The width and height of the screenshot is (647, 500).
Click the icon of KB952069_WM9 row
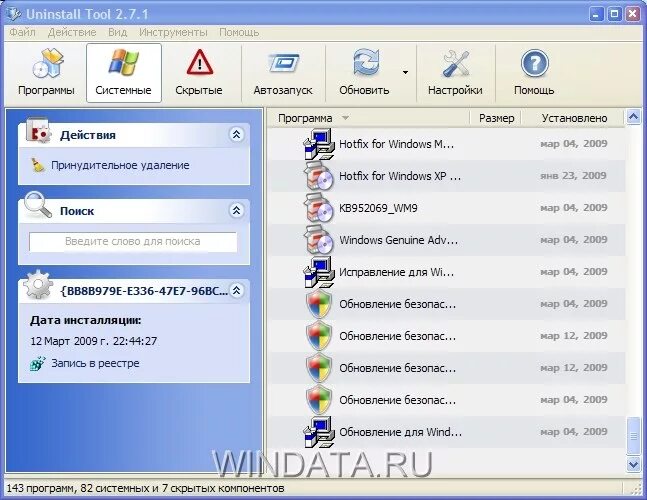point(319,208)
